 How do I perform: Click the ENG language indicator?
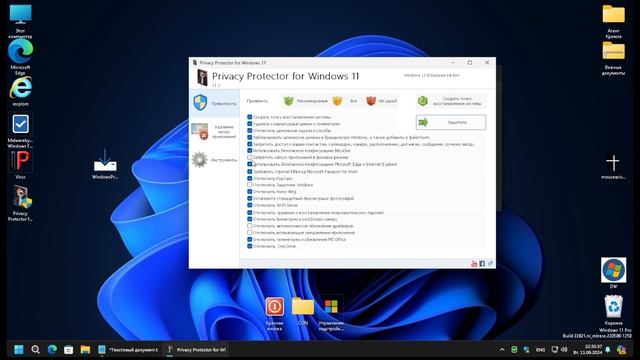click(540, 350)
